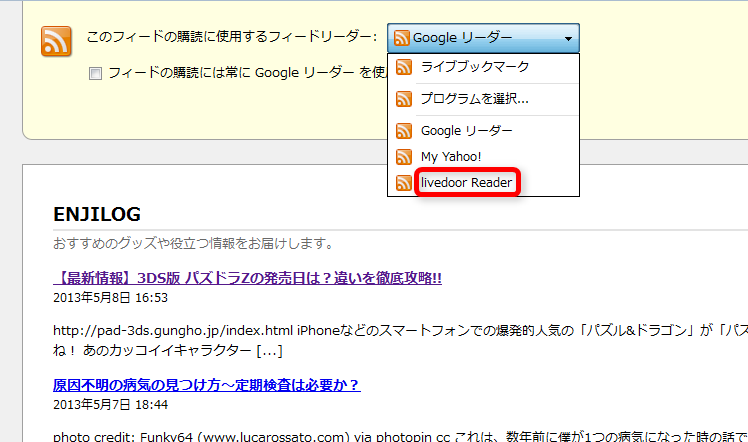Click the RSS icon next to プログラムを選択
The height and width of the screenshot is (442, 748).
point(404,99)
